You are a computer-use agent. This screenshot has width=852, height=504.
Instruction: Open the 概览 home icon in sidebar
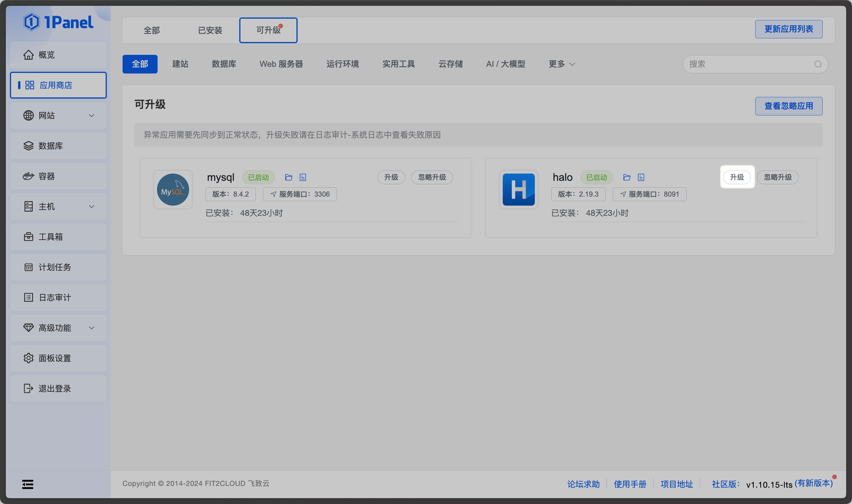(29, 55)
